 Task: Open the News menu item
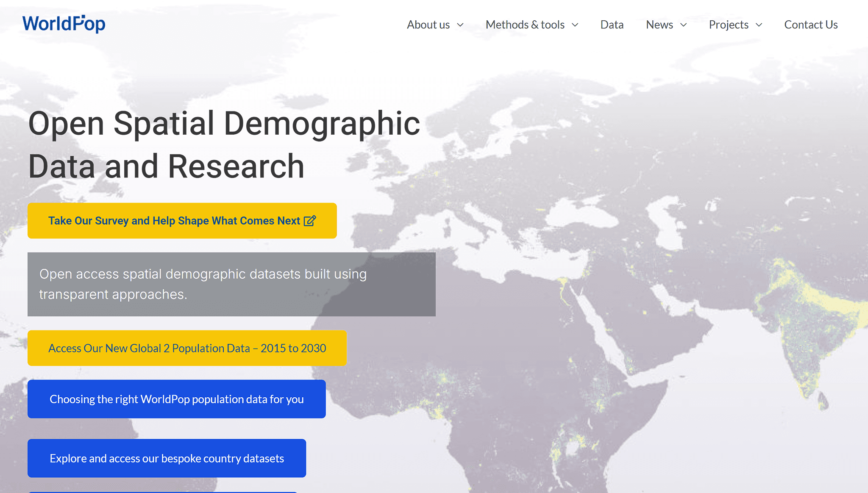click(659, 25)
